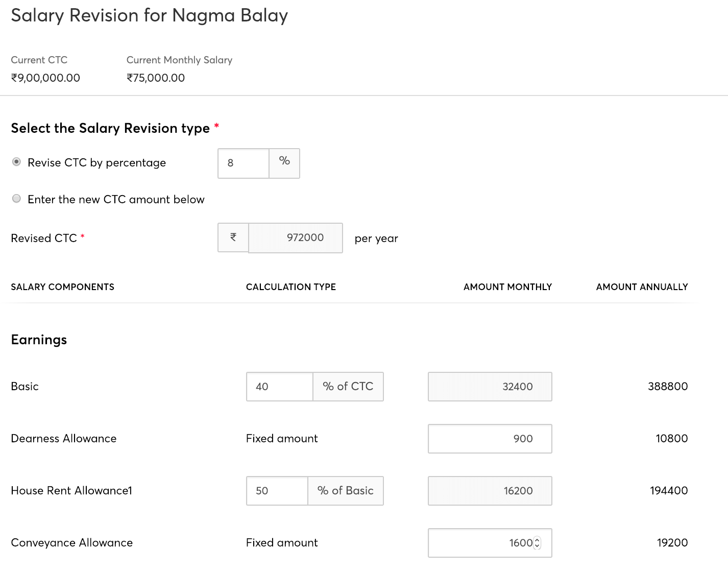Increase Conveyance Allowance using the stepper arrow
Screen dimensions: 728x570
click(538, 540)
